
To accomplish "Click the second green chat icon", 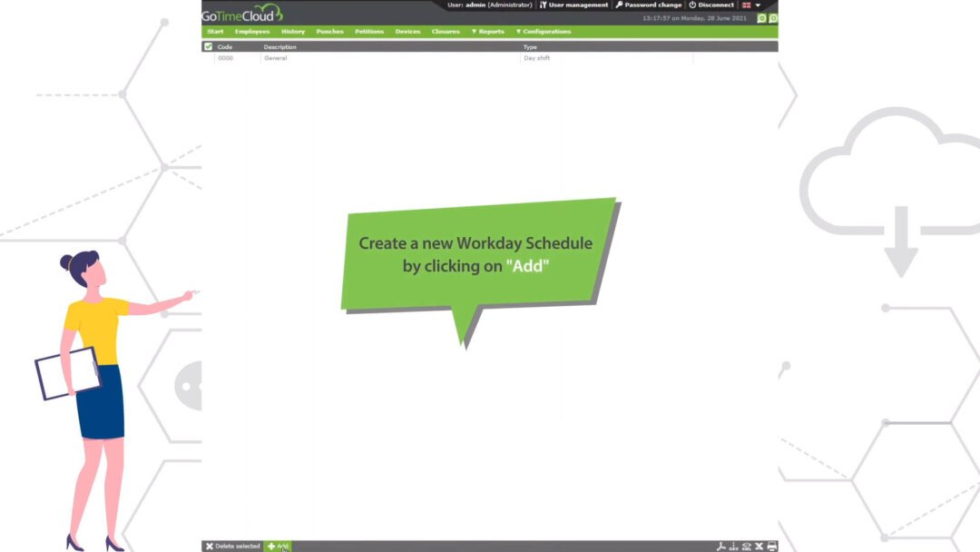I will (773, 18).
